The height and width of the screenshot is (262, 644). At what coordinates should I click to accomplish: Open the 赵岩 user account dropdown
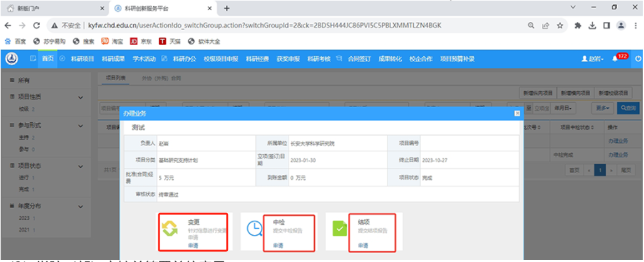tap(593, 58)
